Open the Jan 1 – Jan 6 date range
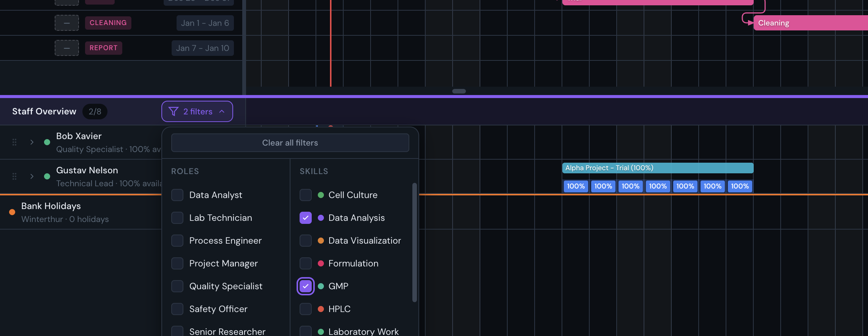This screenshot has width=868, height=336. click(205, 23)
